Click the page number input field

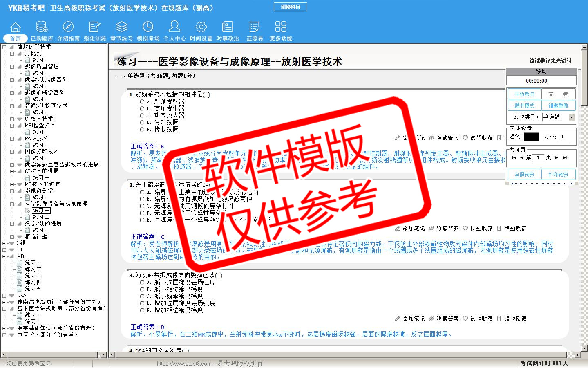click(538, 158)
